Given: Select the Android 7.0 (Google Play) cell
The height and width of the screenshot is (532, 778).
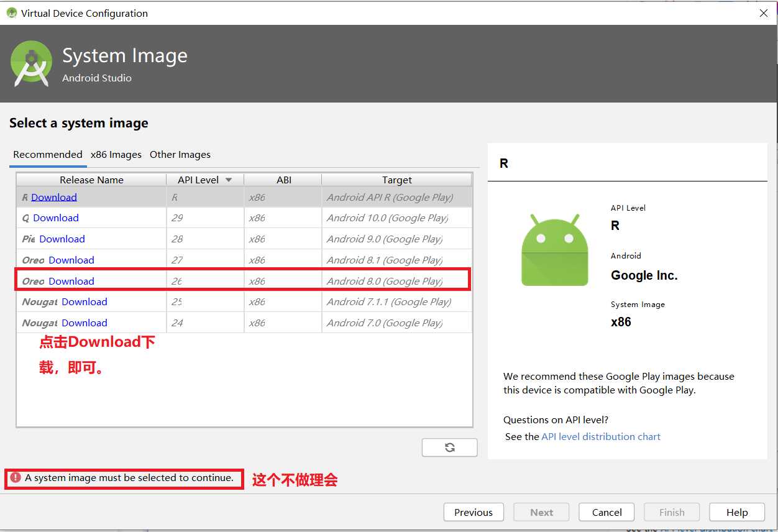Looking at the screenshot, I should (x=396, y=323).
